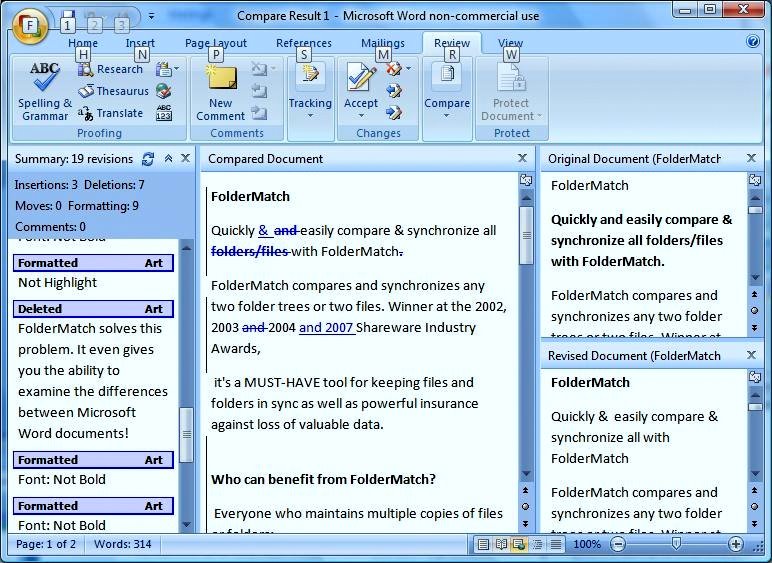Viewport: 772px width, 563px height.
Task: Click the Delete Comment icon
Action: coord(259,69)
